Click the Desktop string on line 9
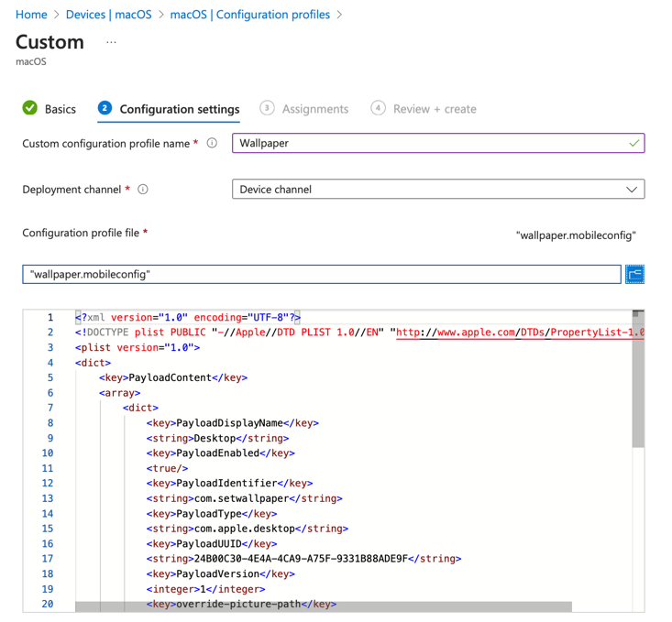This screenshot has width=672, height=622. [x=217, y=438]
